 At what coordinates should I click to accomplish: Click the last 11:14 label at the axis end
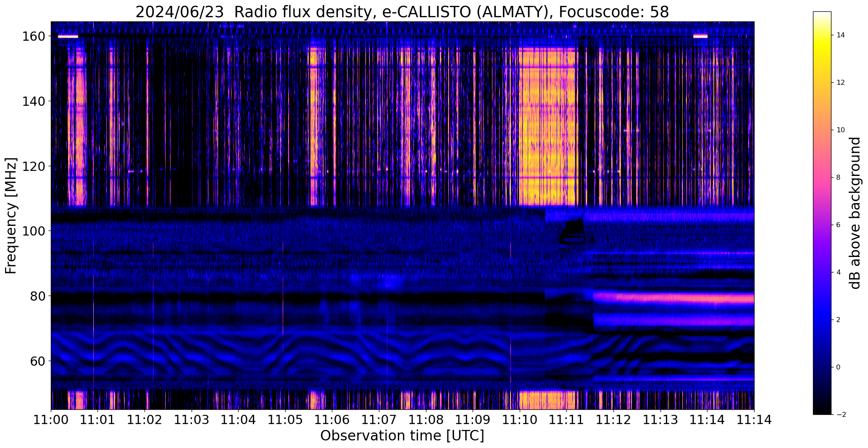[754, 420]
